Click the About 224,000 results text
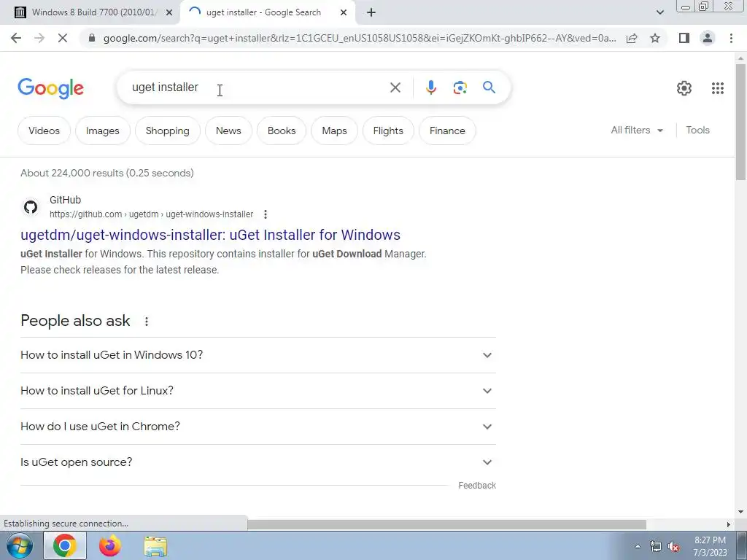 (107, 173)
